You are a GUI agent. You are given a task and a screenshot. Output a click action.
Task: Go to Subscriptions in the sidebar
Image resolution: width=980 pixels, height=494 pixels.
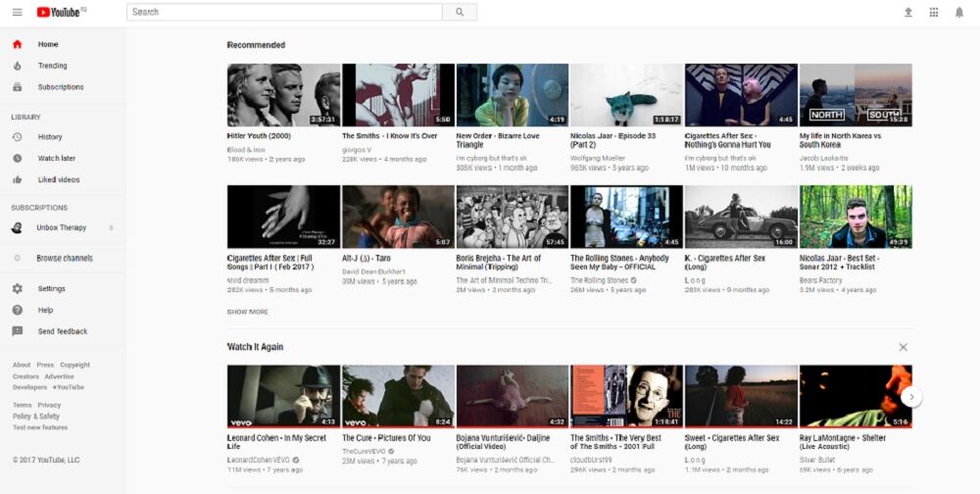(x=60, y=87)
